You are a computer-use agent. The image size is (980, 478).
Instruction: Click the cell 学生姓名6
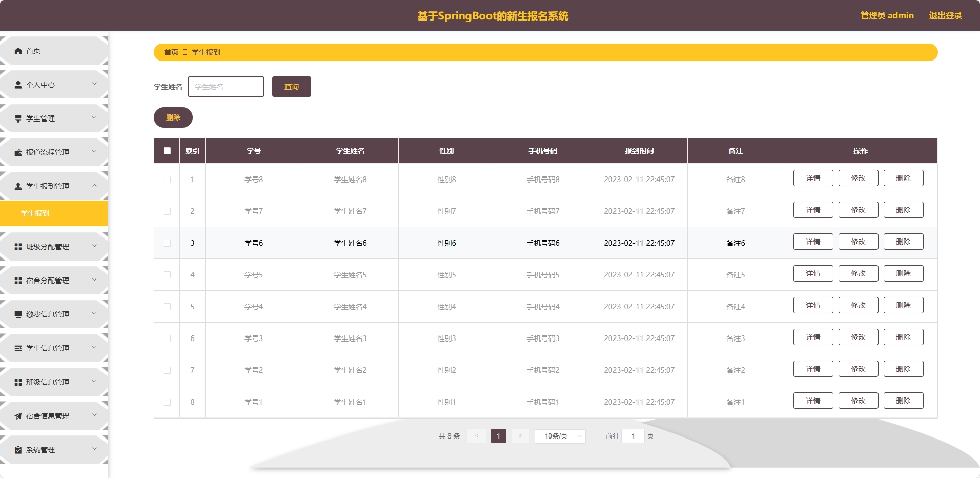(350, 243)
